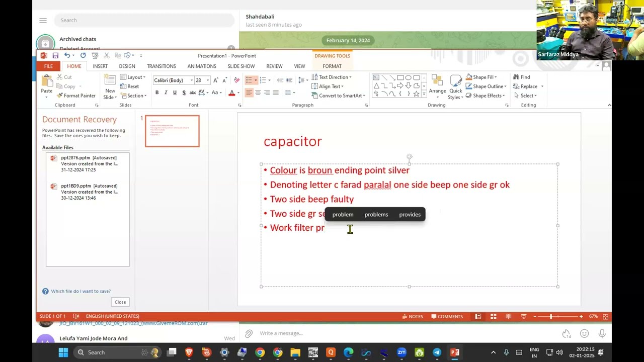The height and width of the screenshot is (362, 644).
Task: Toggle underline formatting
Action: coord(175,93)
